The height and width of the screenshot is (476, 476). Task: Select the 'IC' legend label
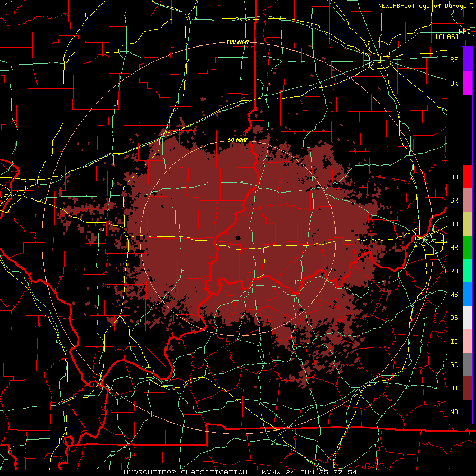454,342
